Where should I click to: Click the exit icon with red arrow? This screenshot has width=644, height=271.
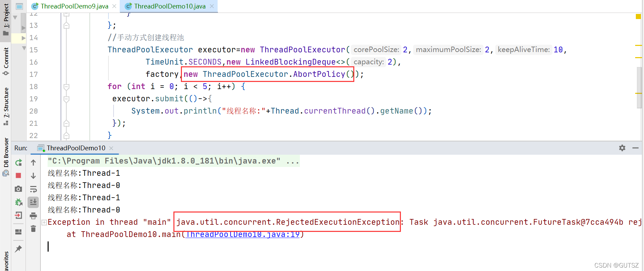[19, 215]
